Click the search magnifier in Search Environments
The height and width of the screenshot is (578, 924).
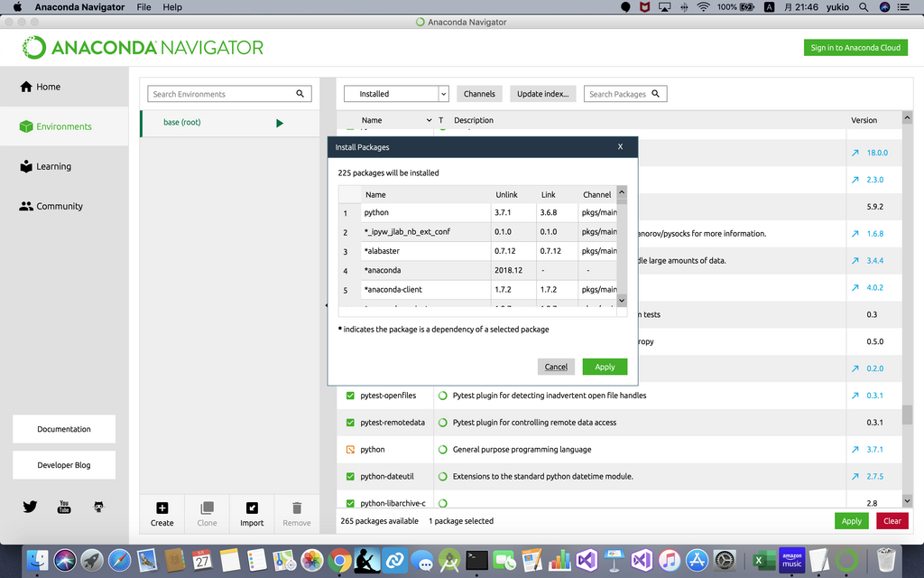[300, 94]
